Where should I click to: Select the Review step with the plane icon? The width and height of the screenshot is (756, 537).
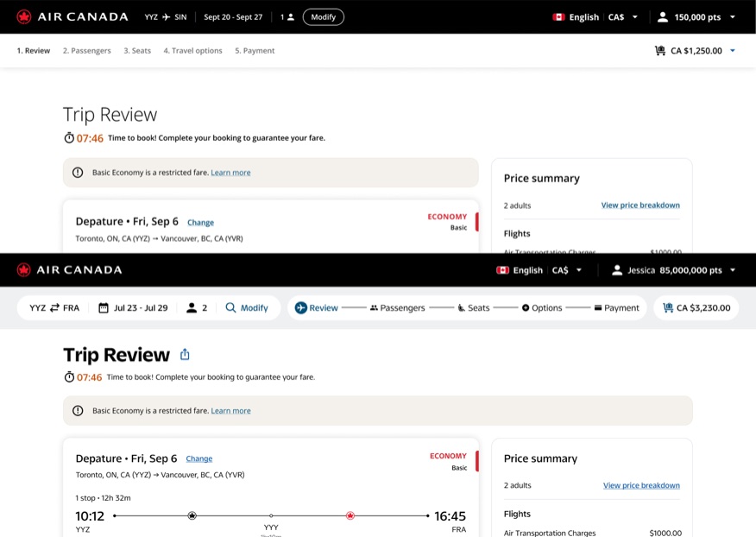click(x=316, y=308)
